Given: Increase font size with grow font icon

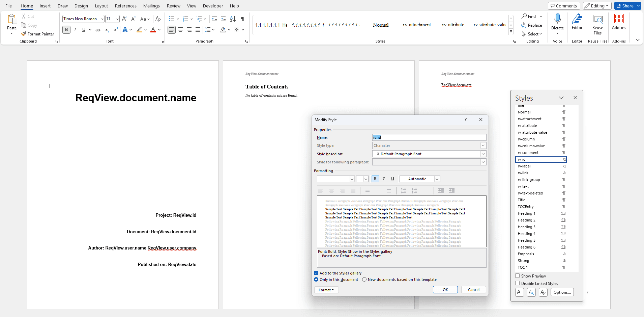Looking at the screenshot, I should click(x=124, y=19).
